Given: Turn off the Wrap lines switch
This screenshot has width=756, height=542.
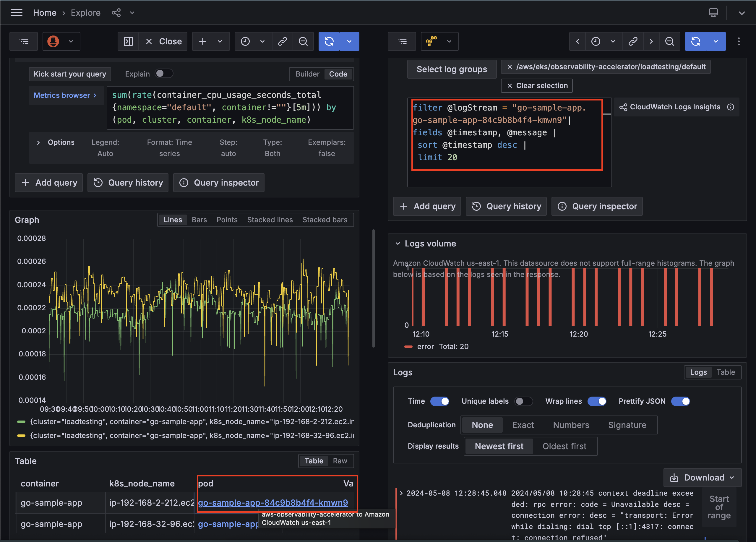Looking at the screenshot, I should [597, 401].
